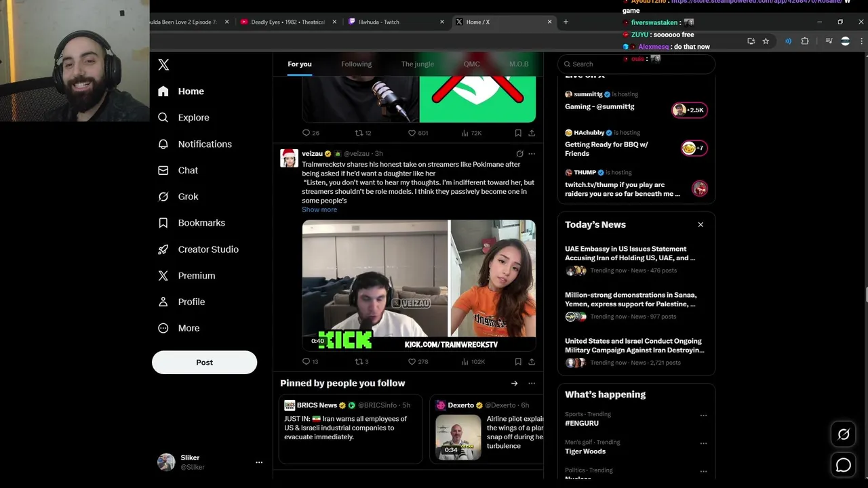Open Notifications bell in sidebar
Screen dimensions: 868x488
195,144
